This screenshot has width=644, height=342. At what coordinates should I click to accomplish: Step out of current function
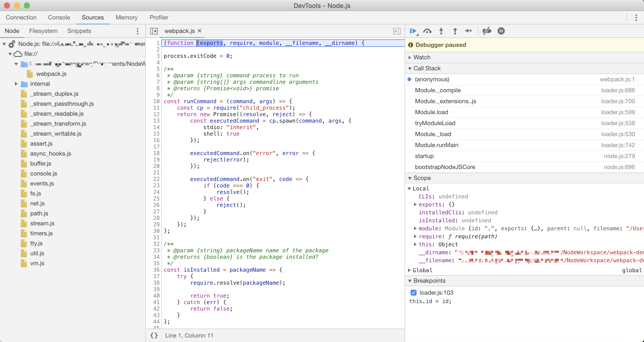455,31
